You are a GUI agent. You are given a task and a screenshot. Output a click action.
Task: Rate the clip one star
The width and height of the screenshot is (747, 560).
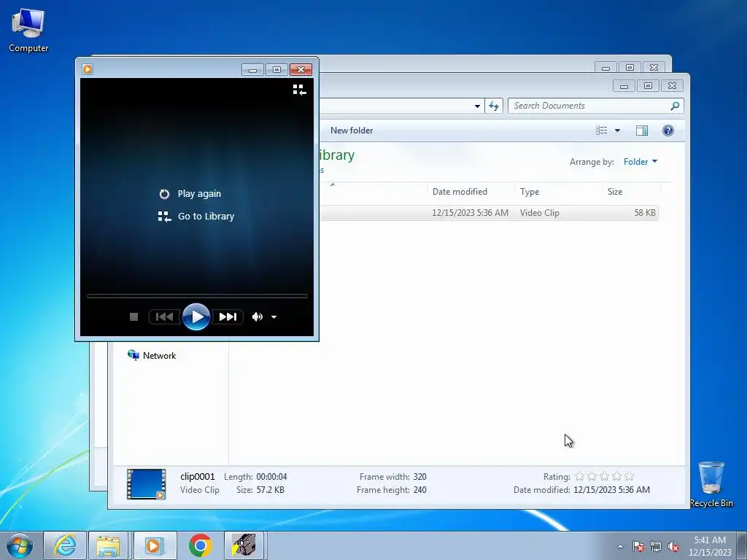tap(580, 476)
